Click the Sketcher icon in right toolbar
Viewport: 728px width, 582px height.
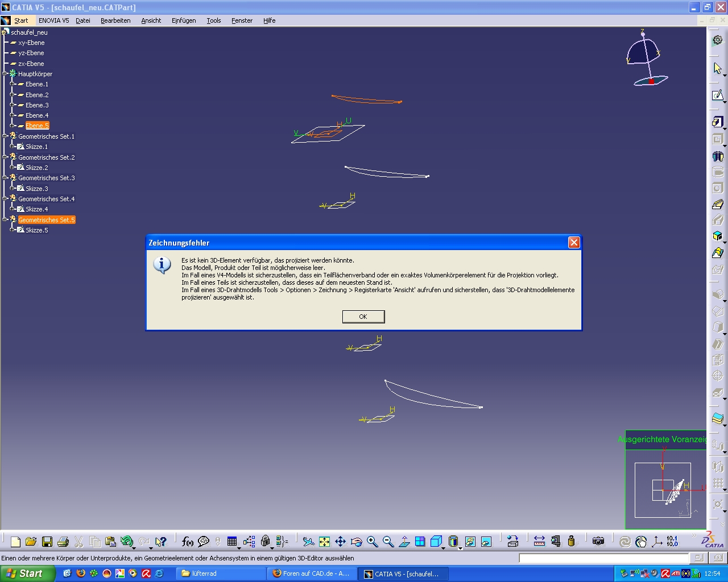[x=718, y=95]
